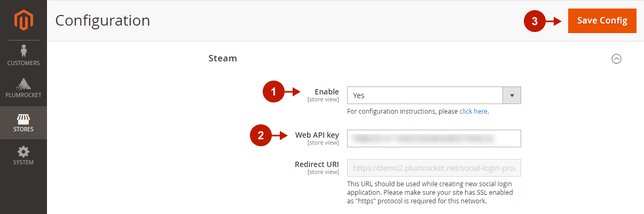Click the Web API key label

[x=317, y=135]
